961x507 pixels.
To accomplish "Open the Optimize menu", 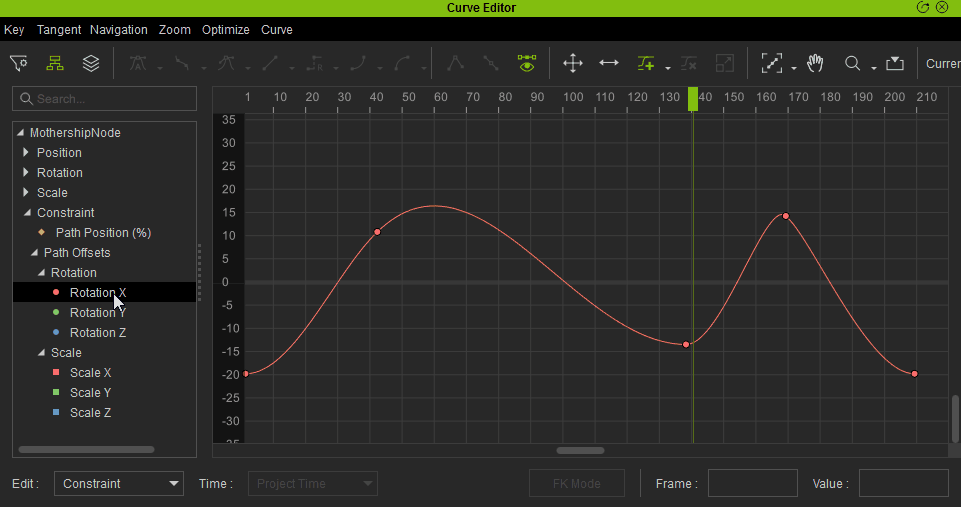I will click(x=226, y=29).
